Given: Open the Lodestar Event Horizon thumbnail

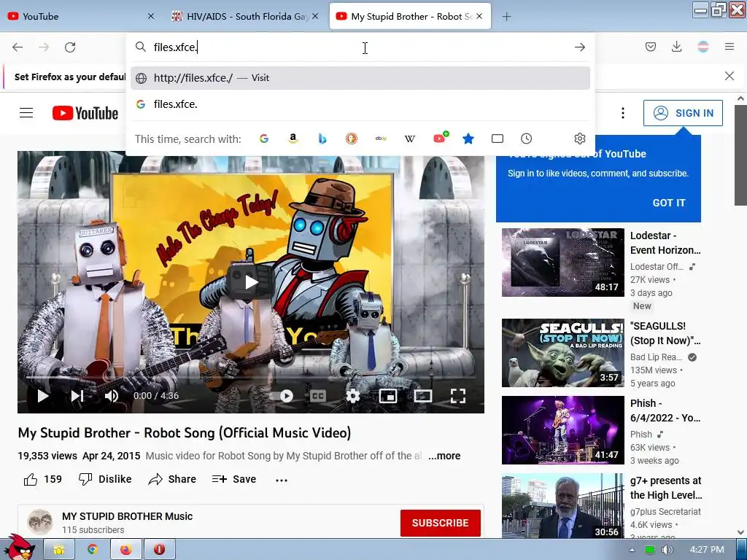Looking at the screenshot, I should 562,262.
